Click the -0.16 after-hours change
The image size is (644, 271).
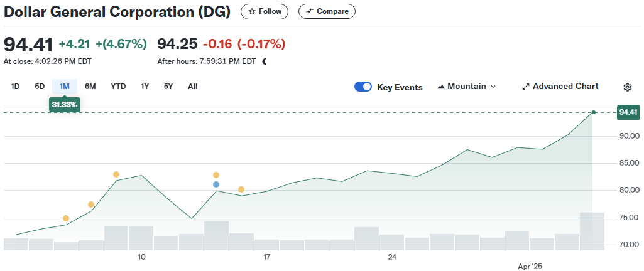coord(217,45)
